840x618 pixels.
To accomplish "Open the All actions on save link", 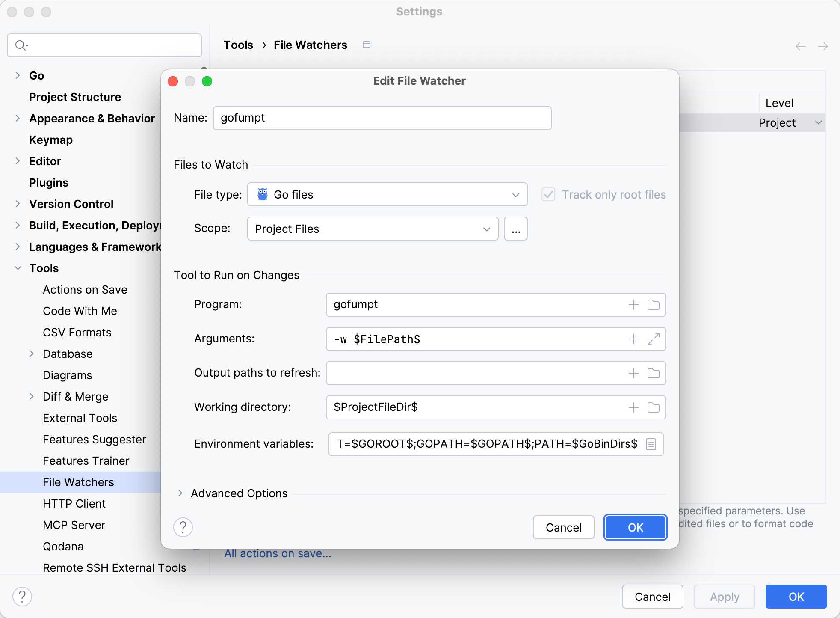I will [x=278, y=553].
